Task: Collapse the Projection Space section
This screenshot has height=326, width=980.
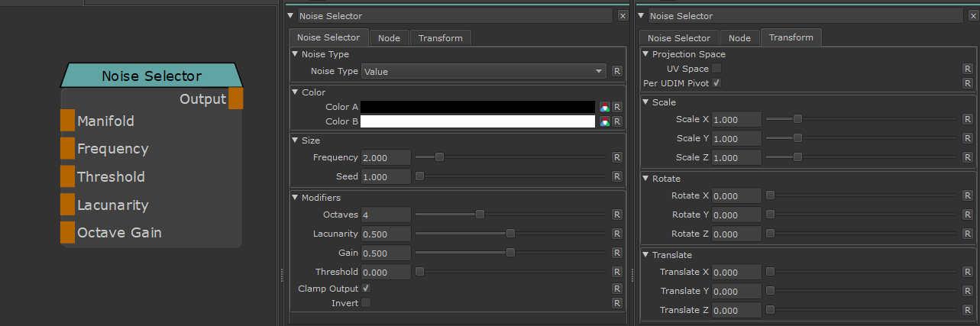Action: 646,54
